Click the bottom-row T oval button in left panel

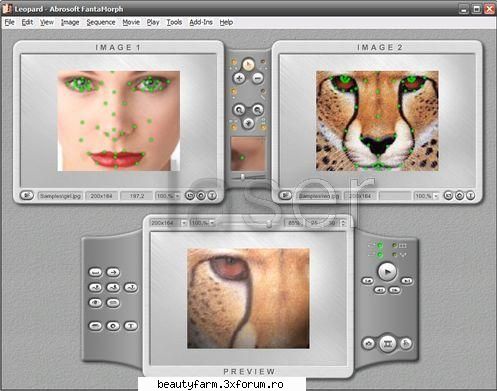pyautogui.click(x=131, y=326)
